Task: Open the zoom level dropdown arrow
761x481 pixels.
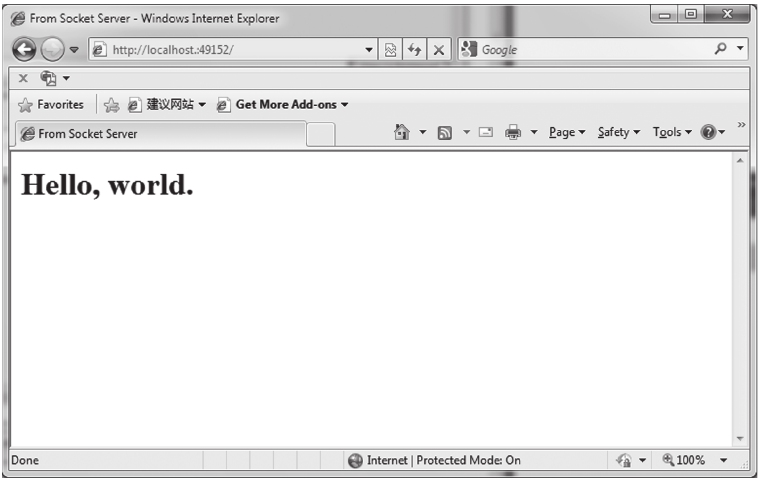Action: (x=723, y=460)
